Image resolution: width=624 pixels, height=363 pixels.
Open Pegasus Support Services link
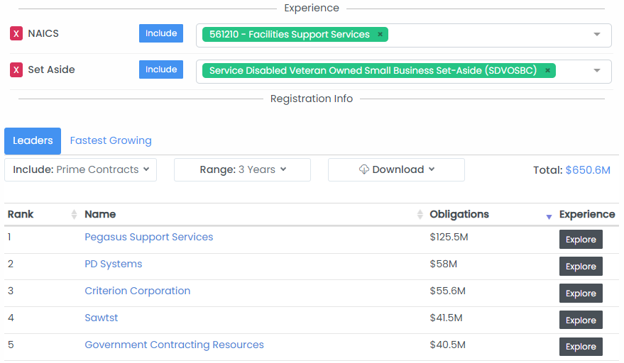tap(149, 237)
